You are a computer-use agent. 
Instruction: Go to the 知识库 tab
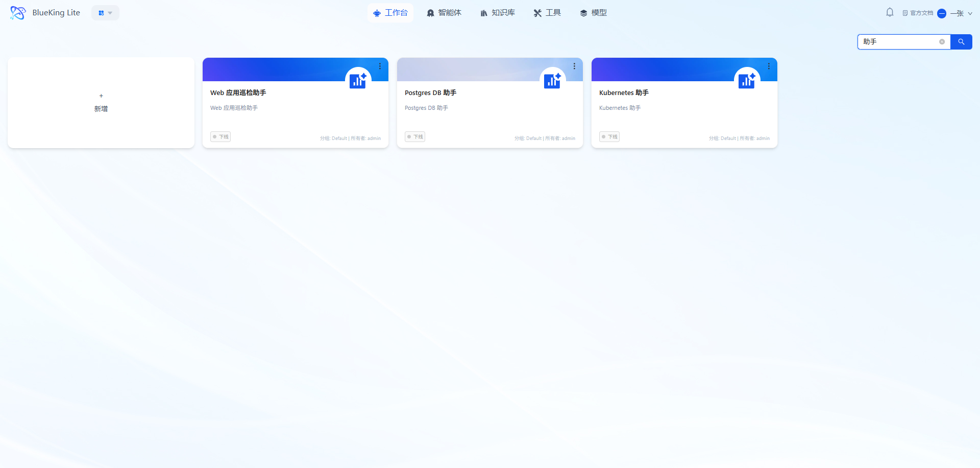pyautogui.click(x=498, y=13)
